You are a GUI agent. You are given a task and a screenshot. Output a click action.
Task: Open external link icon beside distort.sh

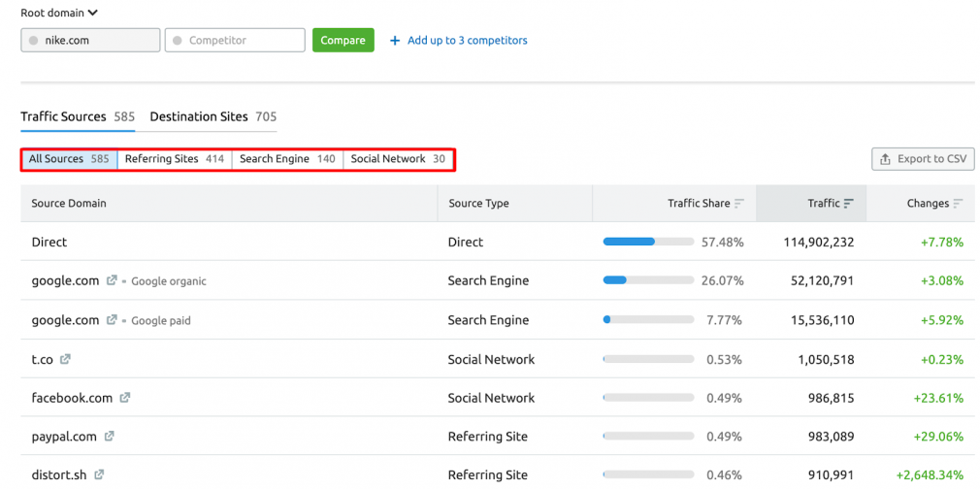coord(99,474)
